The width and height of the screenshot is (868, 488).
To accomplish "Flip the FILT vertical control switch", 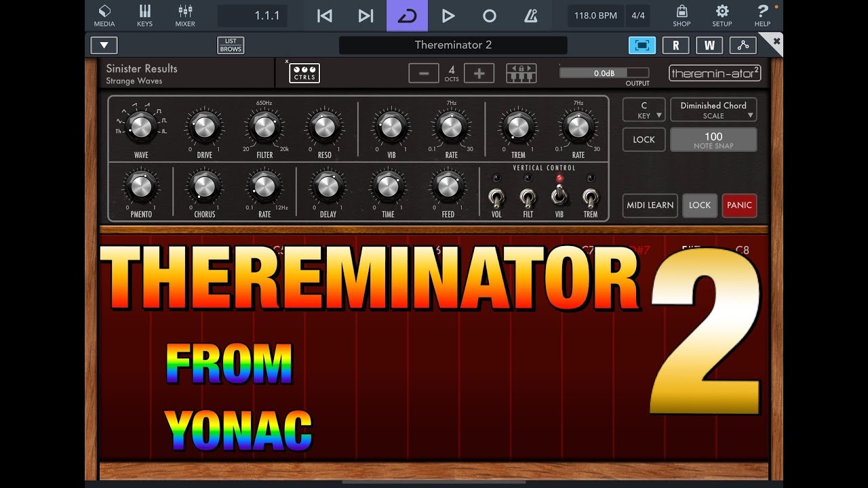I will tap(528, 197).
